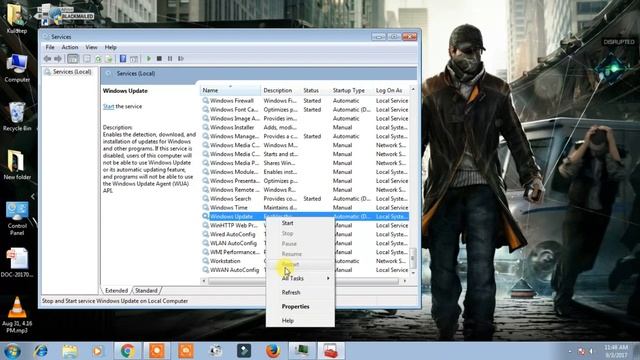Screen dimensions: 640x360
Task: Expand the All Tasks submenu arrow
Action: pyautogui.click(x=328, y=278)
